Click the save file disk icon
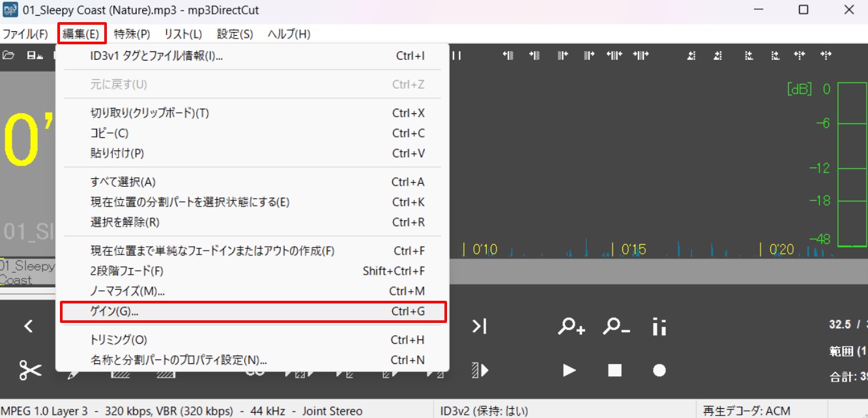The image size is (868, 418). pyautogui.click(x=35, y=55)
